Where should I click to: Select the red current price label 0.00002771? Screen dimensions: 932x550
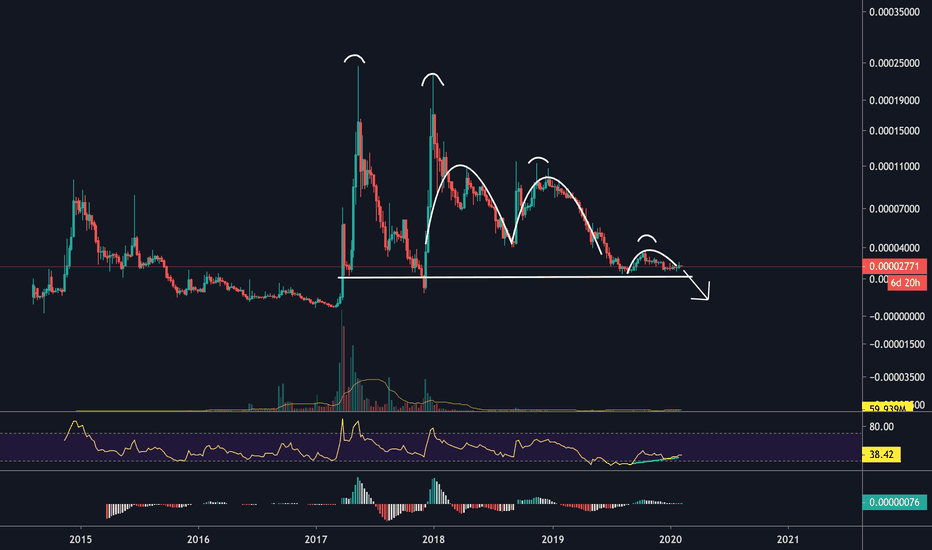894,266
